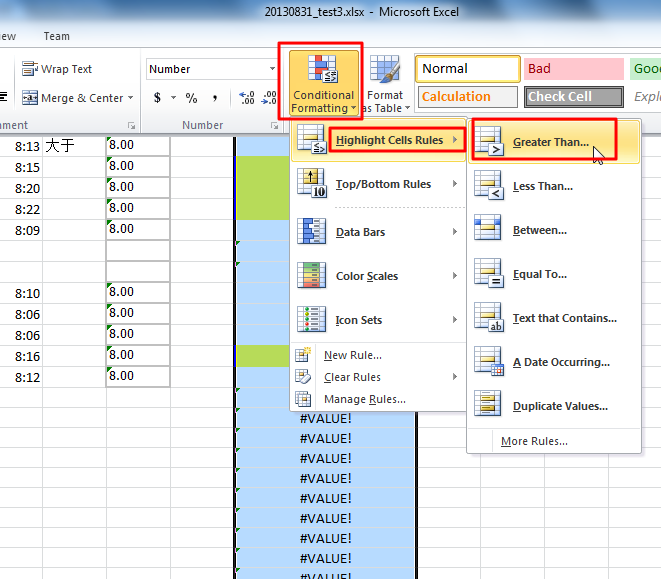Viewport: 661px width, 579px height.
Task: Click the Manage Rules icon
Action: (303, 399)
